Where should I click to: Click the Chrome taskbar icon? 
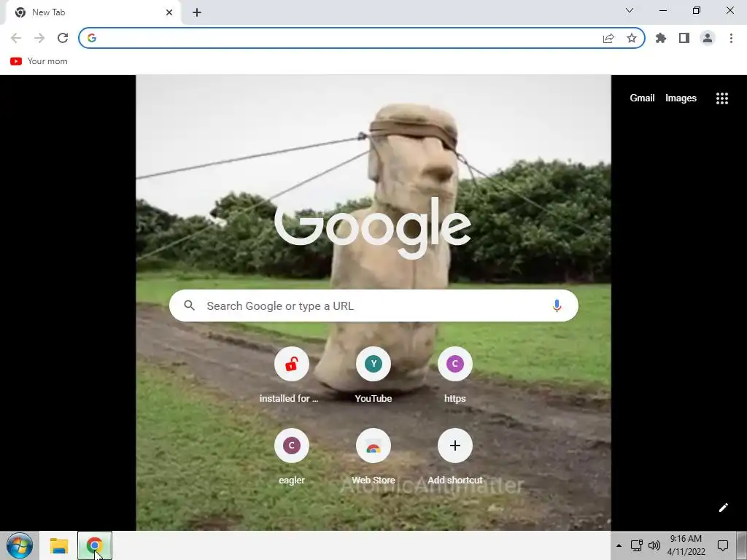coord(95,545)
